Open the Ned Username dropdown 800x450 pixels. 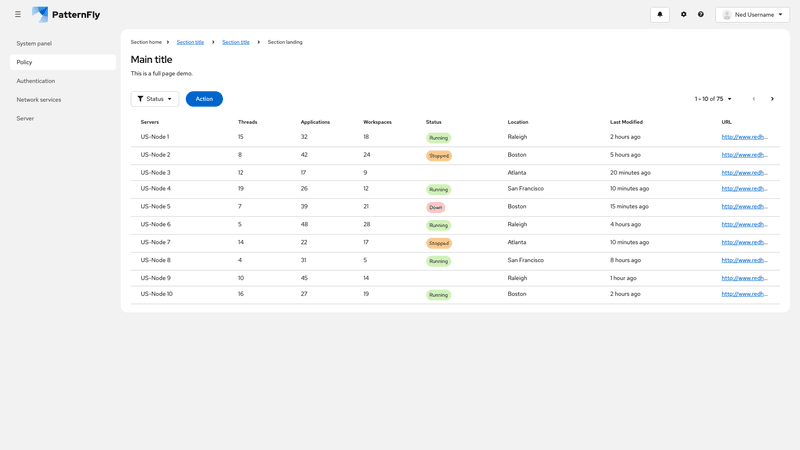[x=752, y=15]
